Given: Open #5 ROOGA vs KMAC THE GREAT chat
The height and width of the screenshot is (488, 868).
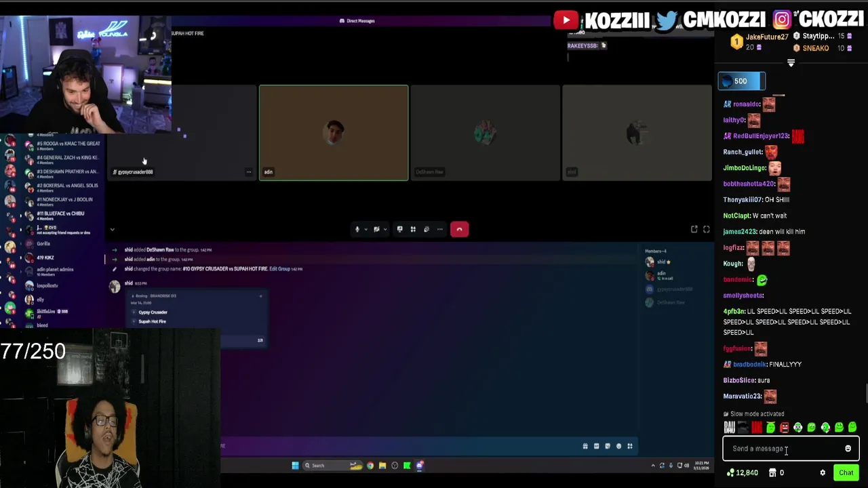Looking at the screenshot, I should [x=62, y=145].
